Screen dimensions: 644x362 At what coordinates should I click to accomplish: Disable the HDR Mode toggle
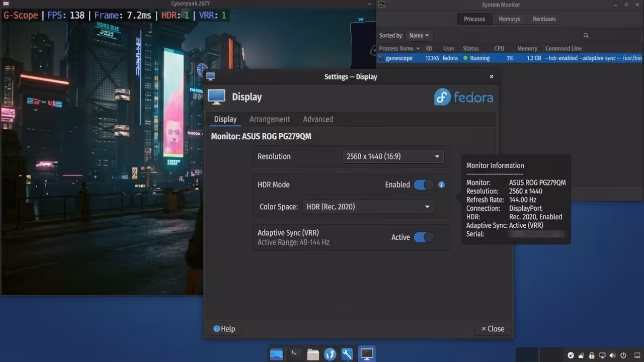(424, 185)
